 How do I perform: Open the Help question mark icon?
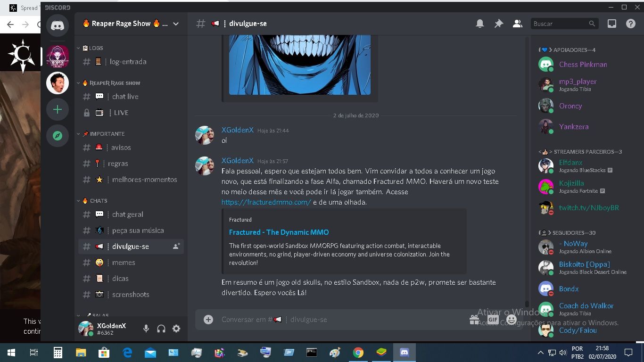(x=631, y=24)
